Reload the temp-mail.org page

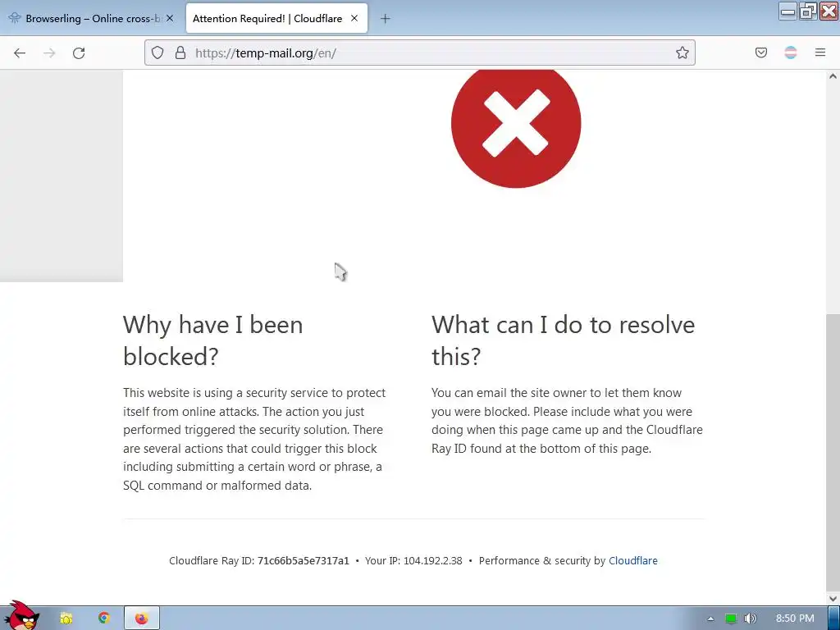pyautogui.click(x=79, y=53)
